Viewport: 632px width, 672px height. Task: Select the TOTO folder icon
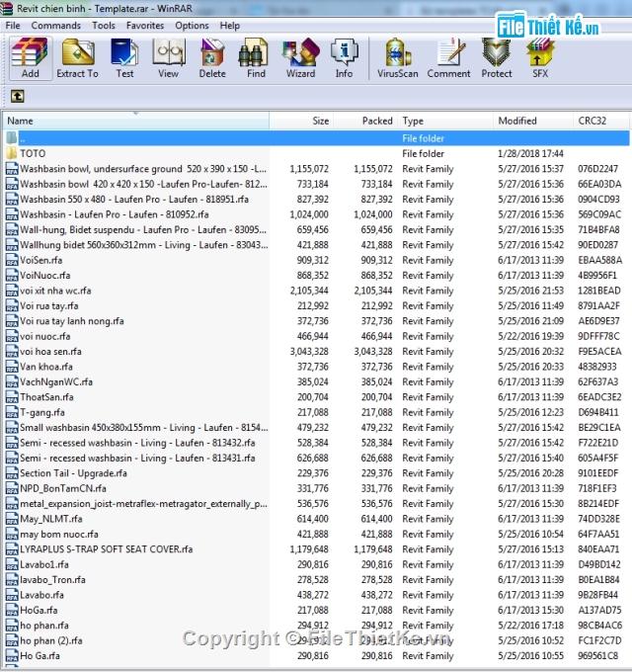pos(12,153)
